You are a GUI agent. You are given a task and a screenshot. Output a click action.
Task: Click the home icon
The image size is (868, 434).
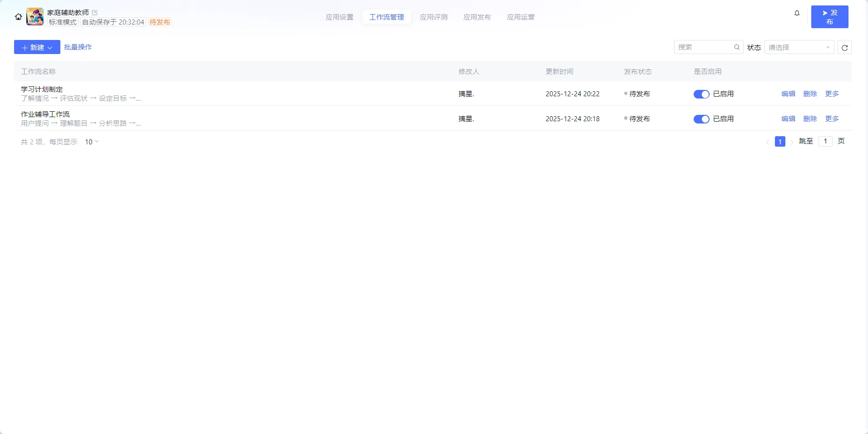coord(18,17)
